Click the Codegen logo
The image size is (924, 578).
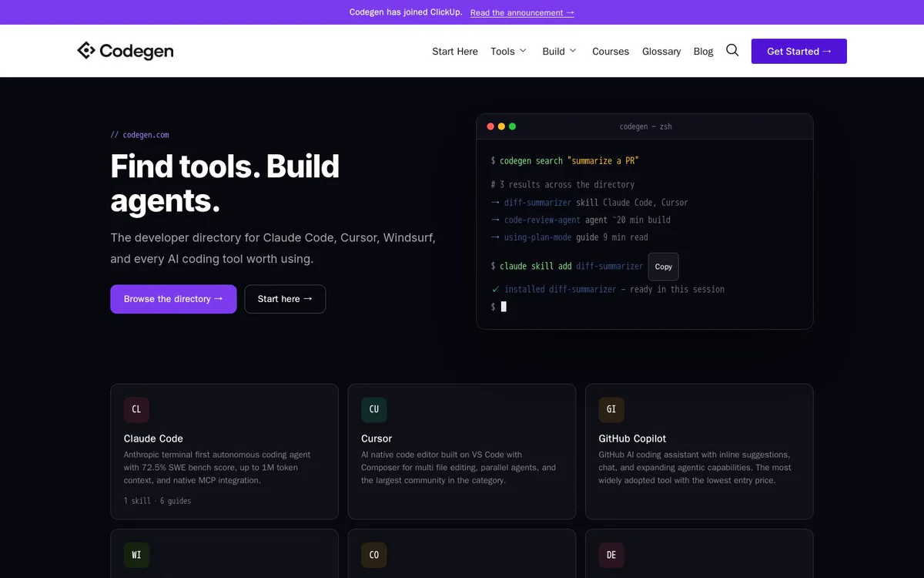[x=125, y=51]
